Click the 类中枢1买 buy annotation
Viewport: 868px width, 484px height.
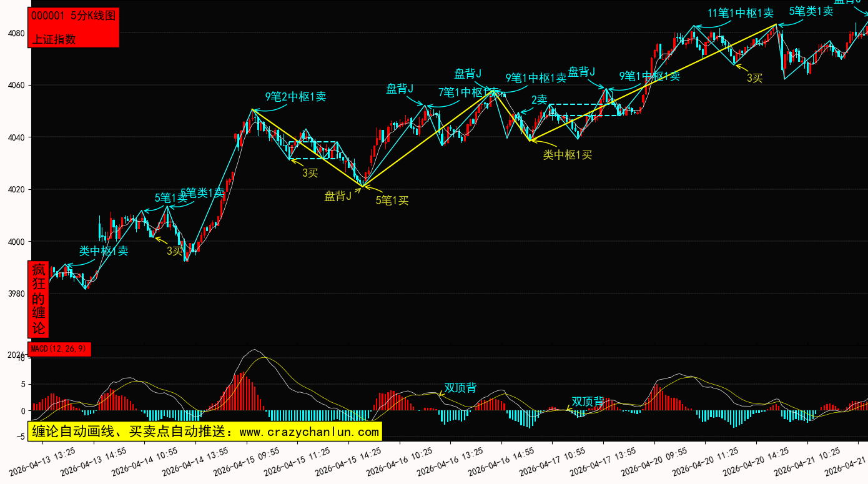coord(567,155)
